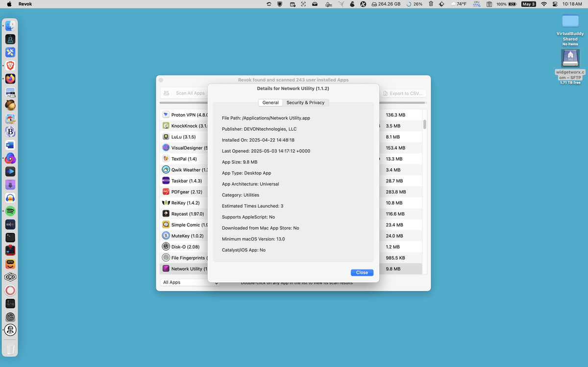Select the Raycast app icon
588x367 pixels.
pyautogui.click(x=166, y=214)
